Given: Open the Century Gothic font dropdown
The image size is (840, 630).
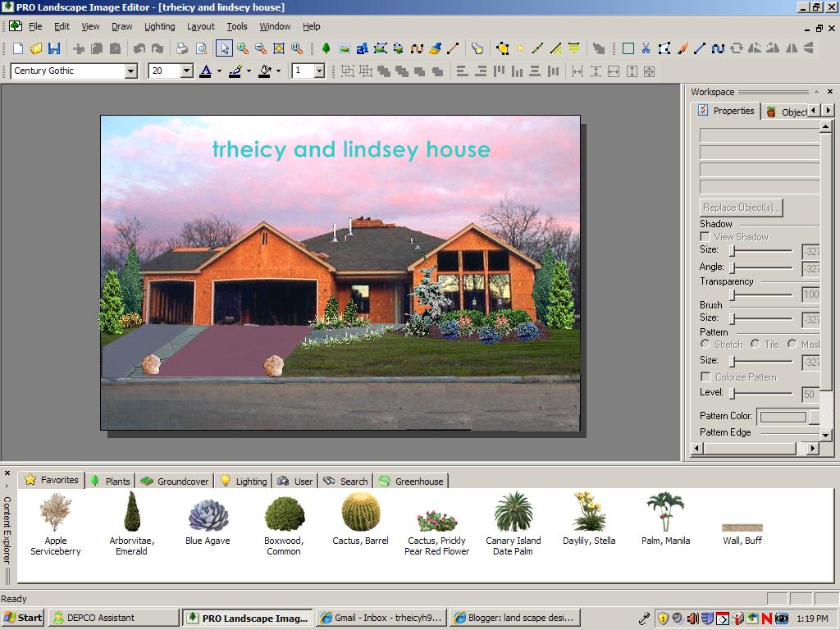Looking at the screenshot, I should (131, 71).
